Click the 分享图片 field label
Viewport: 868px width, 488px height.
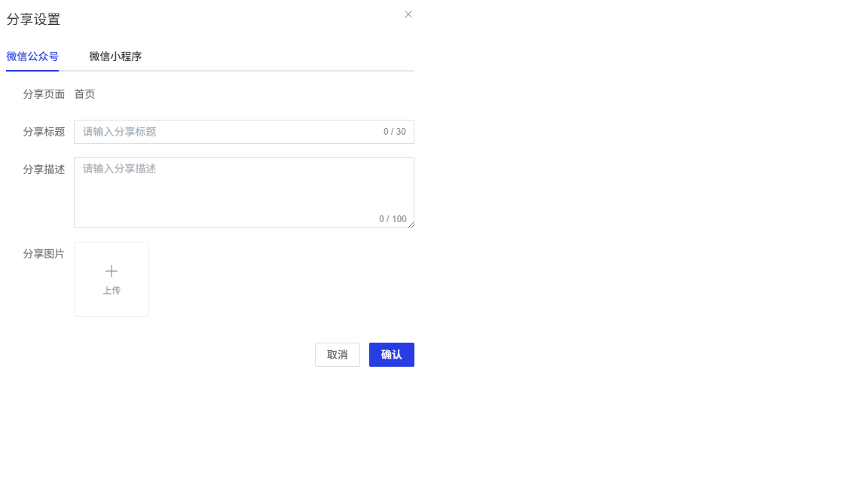pyautogui.click(x=44, y=254)
